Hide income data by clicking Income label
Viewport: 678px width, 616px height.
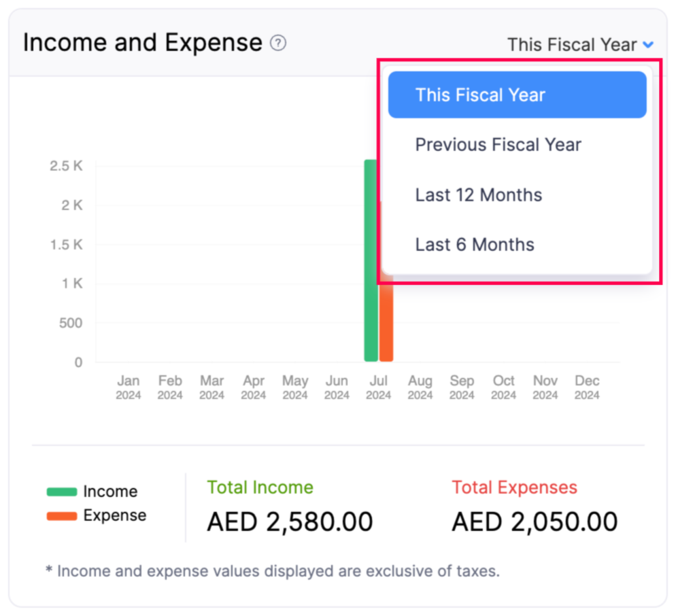(x=110, y=491)
